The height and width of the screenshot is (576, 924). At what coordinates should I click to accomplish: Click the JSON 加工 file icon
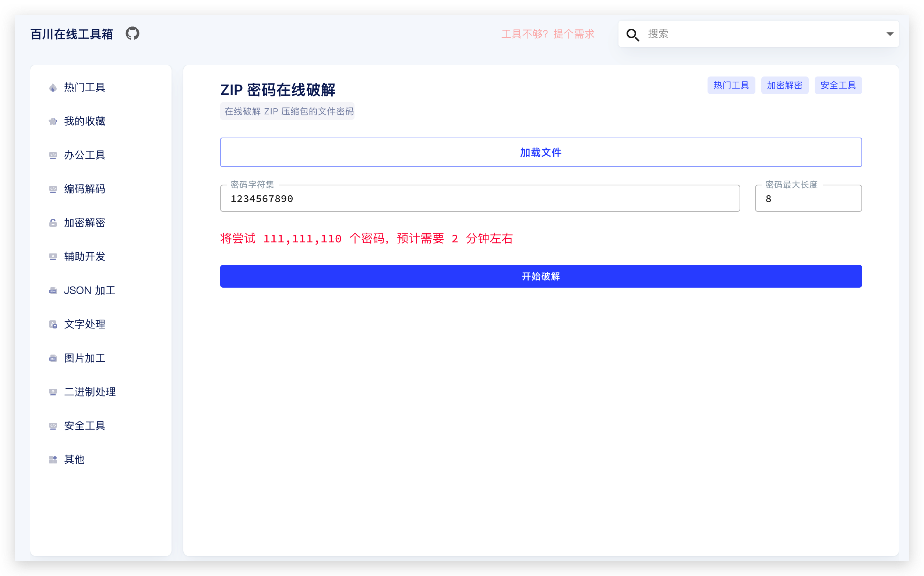click(53, 290)
